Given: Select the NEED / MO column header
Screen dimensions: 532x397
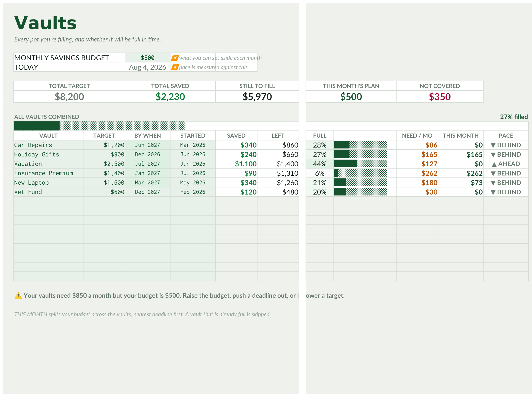Looking at the screenshot, I should pos(417,135).
